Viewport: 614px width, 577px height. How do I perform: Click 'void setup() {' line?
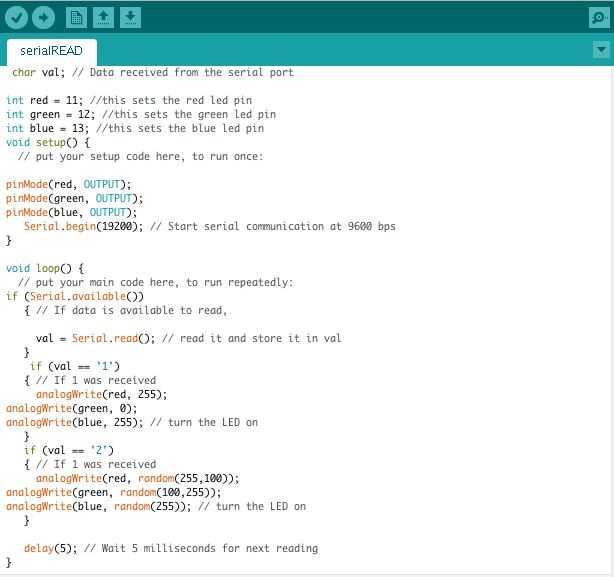click(x=48, y=142)
